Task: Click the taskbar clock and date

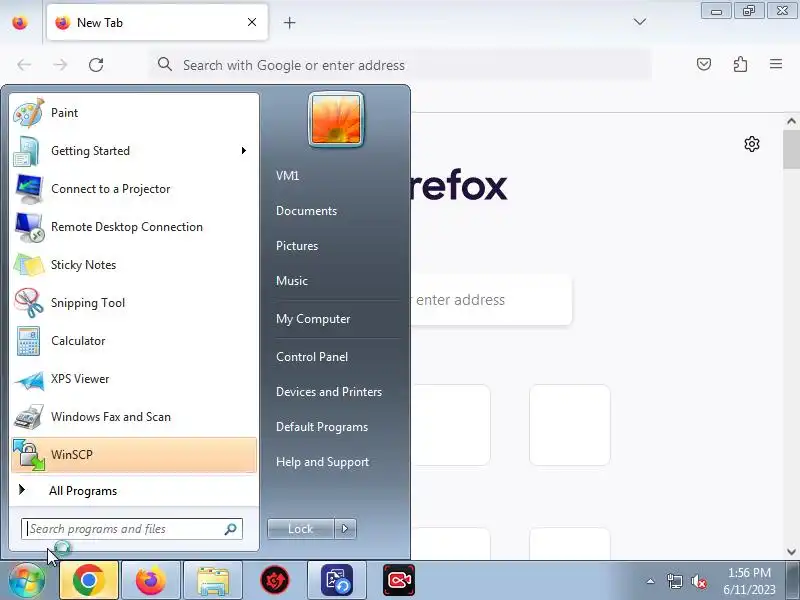Action: (x=749, y=581)
